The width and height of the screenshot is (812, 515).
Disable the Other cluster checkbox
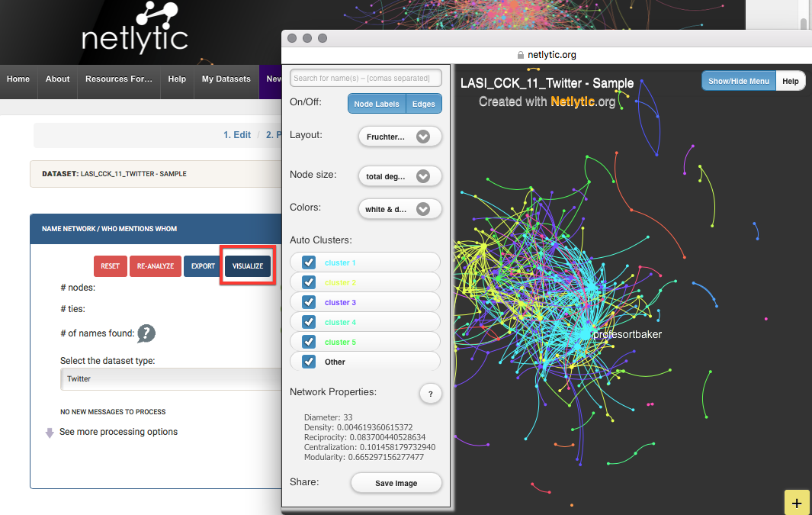click(308, 361)
